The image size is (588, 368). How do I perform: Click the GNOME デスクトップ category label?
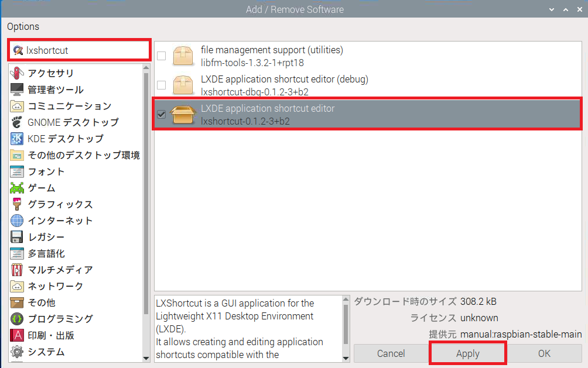tap(73, 122)
